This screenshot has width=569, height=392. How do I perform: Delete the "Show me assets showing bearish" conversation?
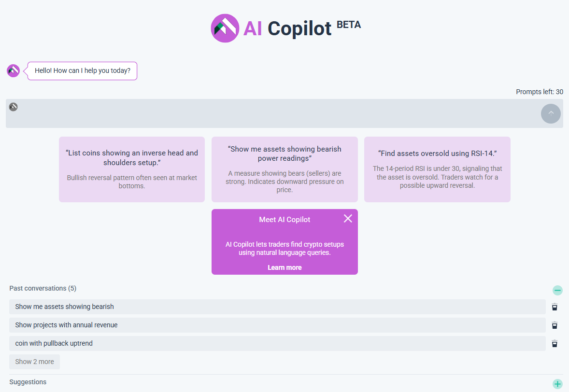tap(555, 307)
